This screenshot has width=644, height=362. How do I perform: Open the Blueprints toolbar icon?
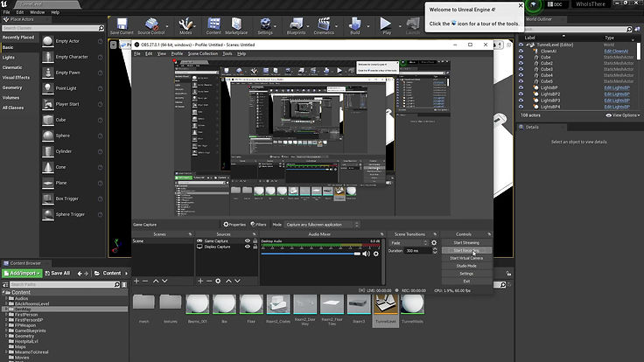pyautogui.click(x=296, y=26)
